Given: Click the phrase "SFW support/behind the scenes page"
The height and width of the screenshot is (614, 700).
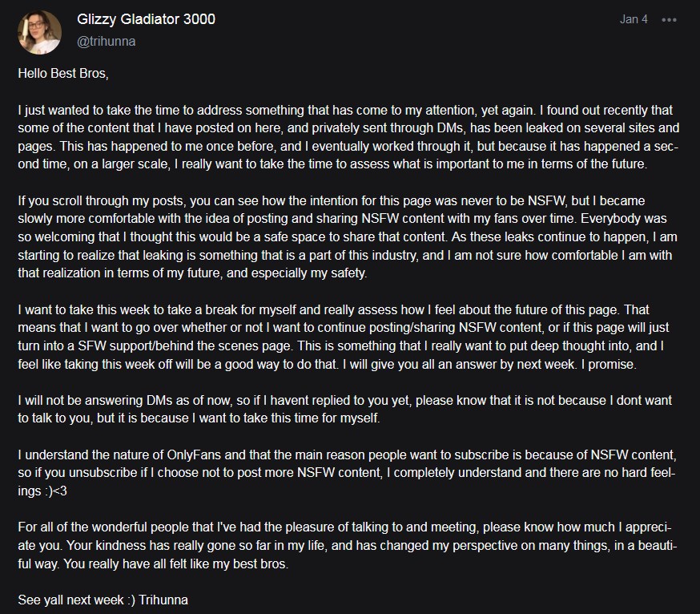Looking at the screenshot, I should point(186,346).
